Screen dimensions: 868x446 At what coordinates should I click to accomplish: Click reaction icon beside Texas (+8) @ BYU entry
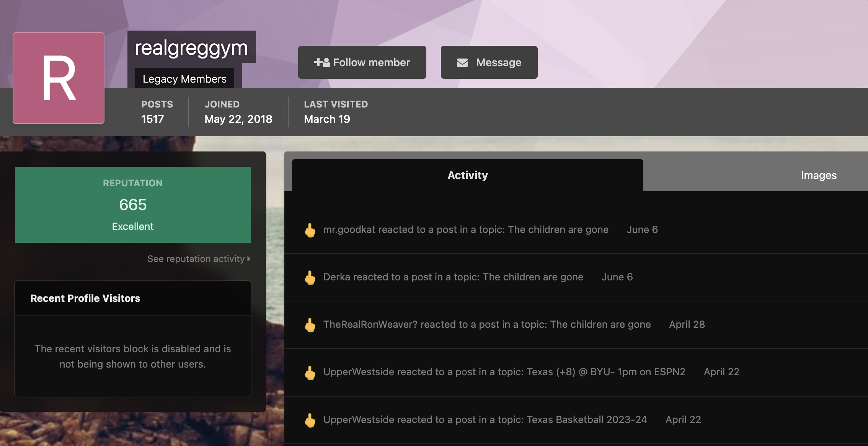[x=310, y=373]
